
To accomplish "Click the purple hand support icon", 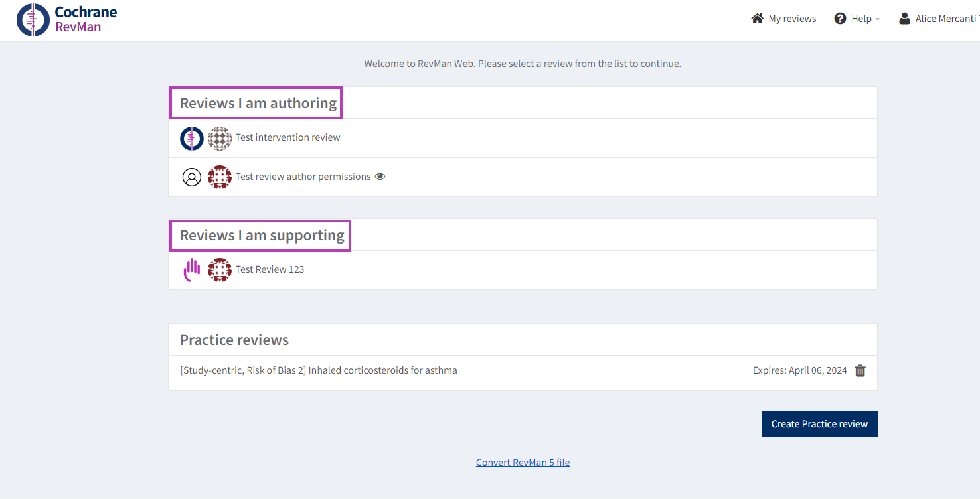I will pyautogui.click(x=192, y=269).
